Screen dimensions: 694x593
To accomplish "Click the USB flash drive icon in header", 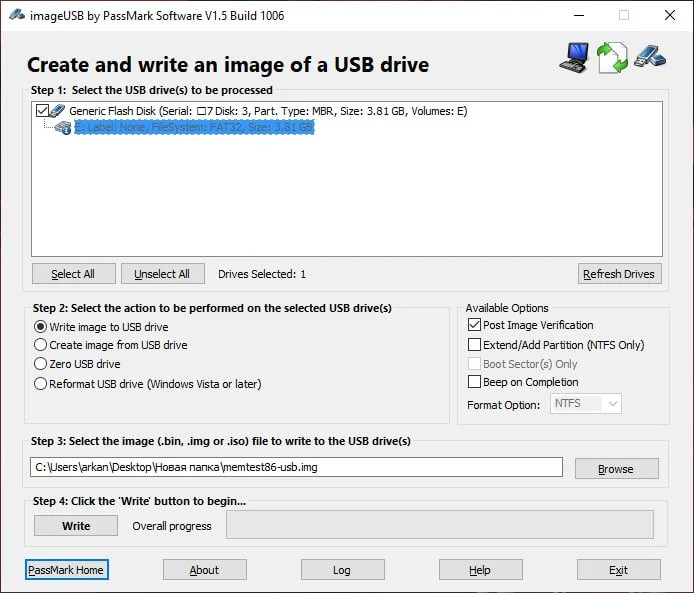I will point(650,57).
